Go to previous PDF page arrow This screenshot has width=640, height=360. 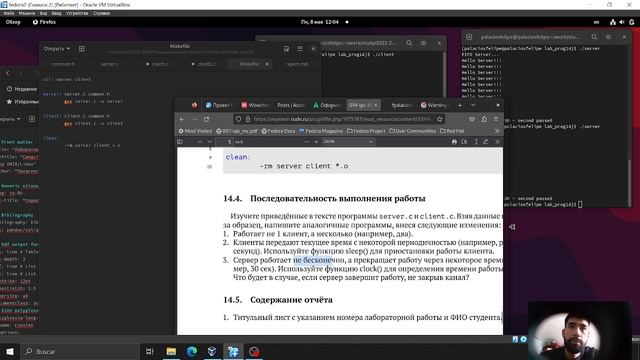pyautogui.click(x=200, y=142)
